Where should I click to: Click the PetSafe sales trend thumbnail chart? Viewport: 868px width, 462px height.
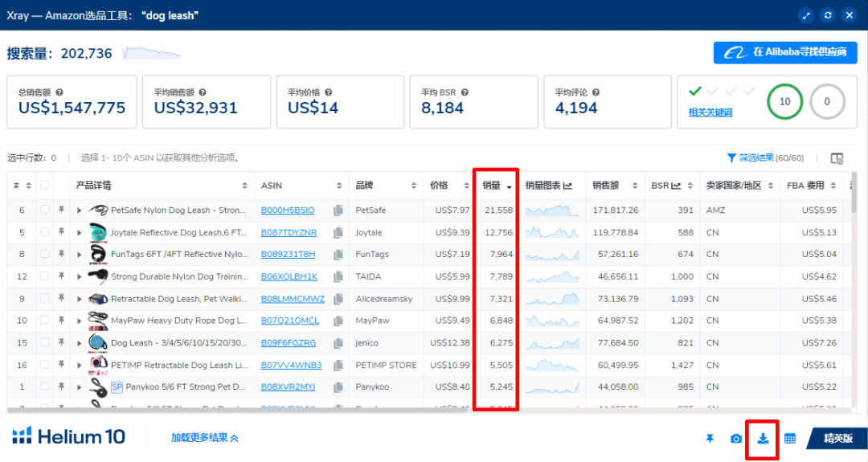(x=552, y=211)
